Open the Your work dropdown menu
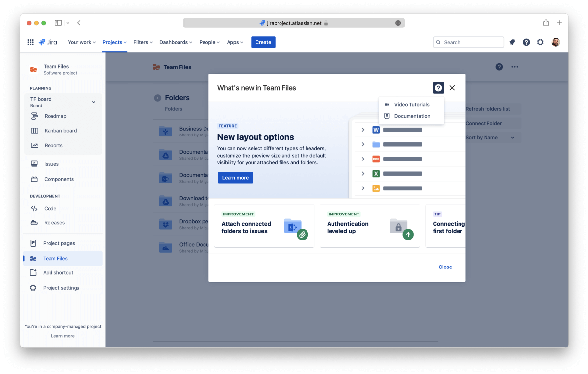The image size is (588, 374). (82, 42)
